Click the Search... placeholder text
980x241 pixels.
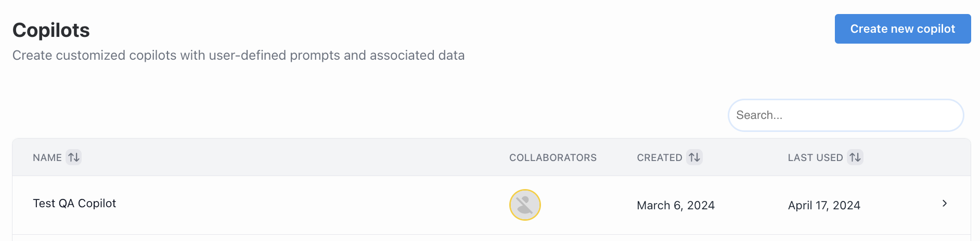(x=759, y=115)
